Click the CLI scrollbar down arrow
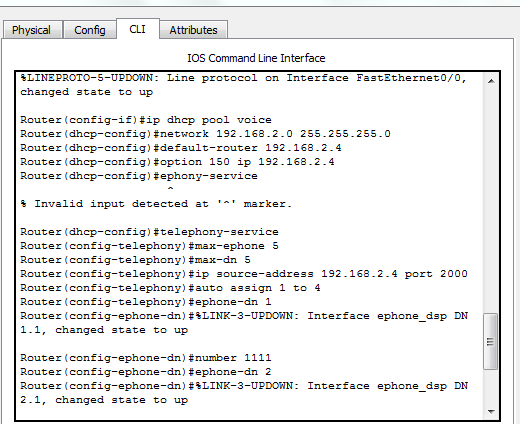 491,412
